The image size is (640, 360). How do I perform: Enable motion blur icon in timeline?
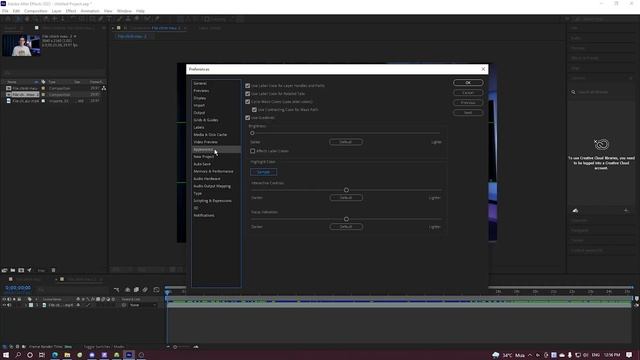pos(145,290)
